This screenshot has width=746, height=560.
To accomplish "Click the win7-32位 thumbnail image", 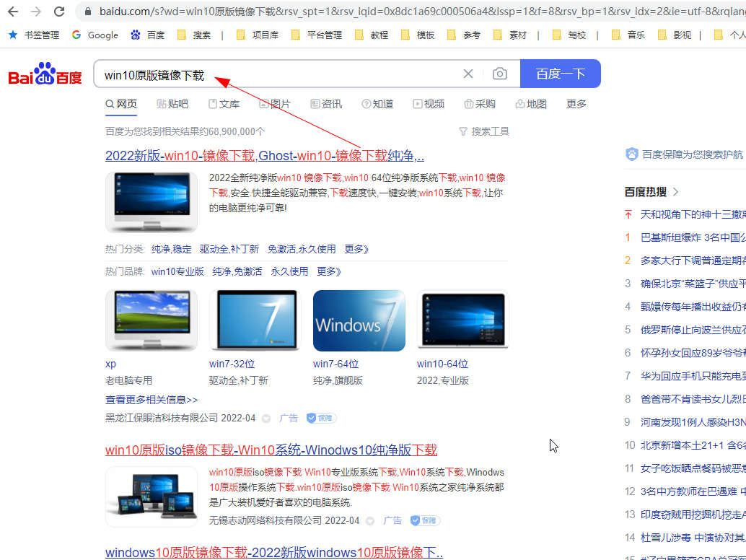I will [255, 320].
